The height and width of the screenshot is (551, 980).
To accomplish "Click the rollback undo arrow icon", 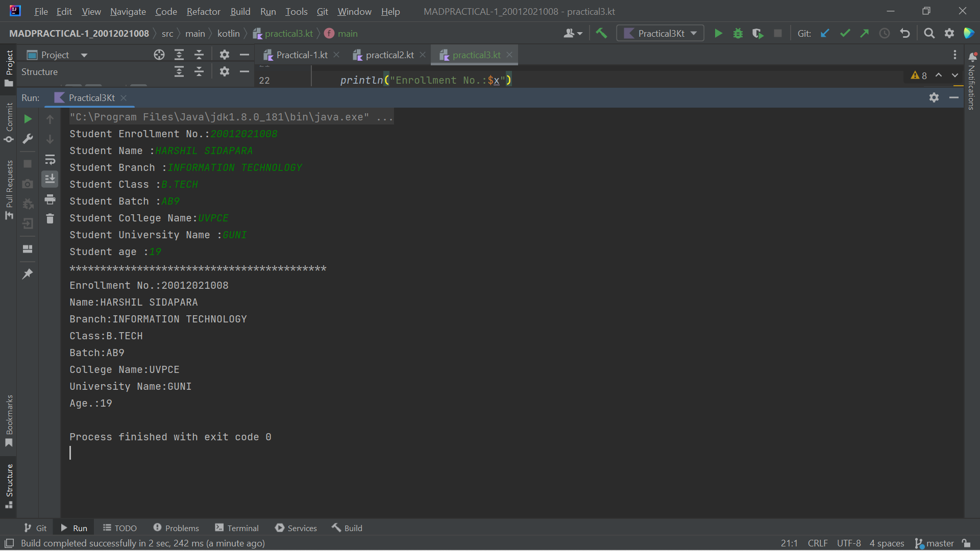I will pos(905,34).
